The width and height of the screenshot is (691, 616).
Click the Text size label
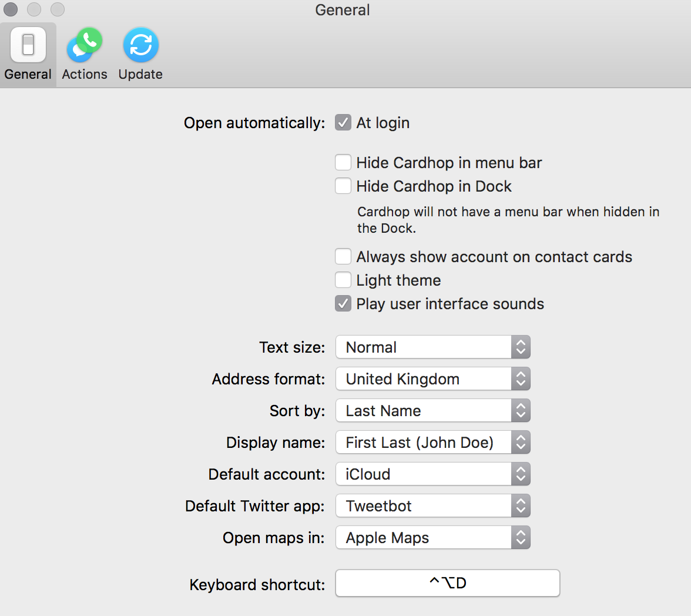pos(291,347)
